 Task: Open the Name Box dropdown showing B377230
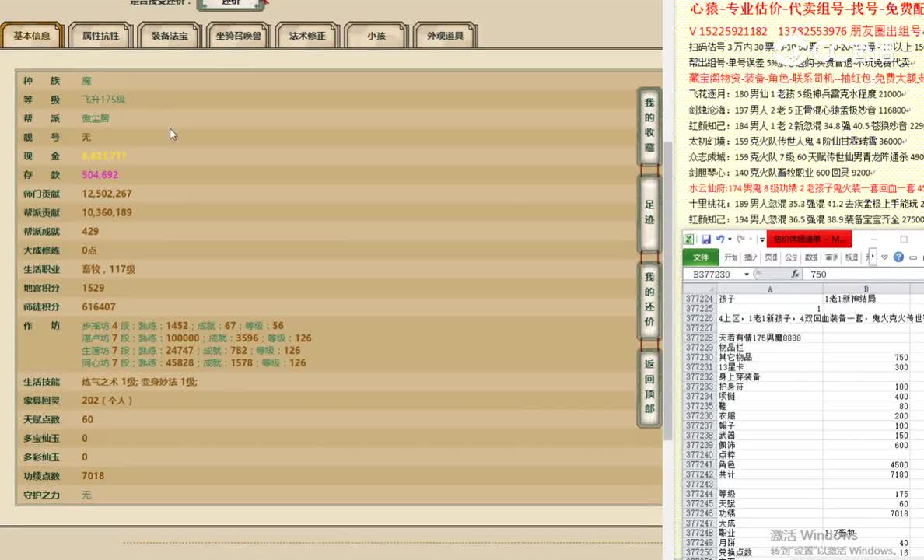click(745, 274)
